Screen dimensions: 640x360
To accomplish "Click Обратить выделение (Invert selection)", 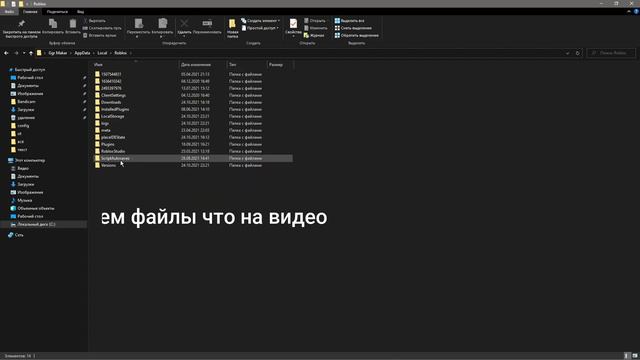I will point(357,36).
